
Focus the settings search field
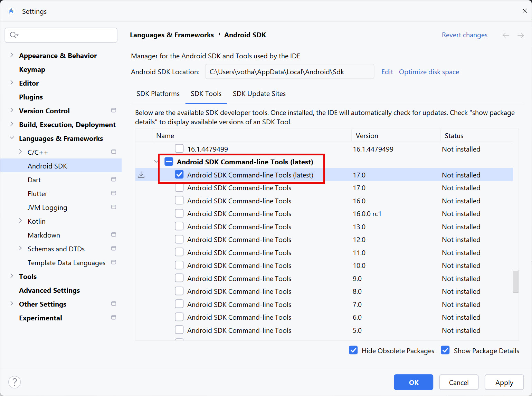[x=61, y=35]
